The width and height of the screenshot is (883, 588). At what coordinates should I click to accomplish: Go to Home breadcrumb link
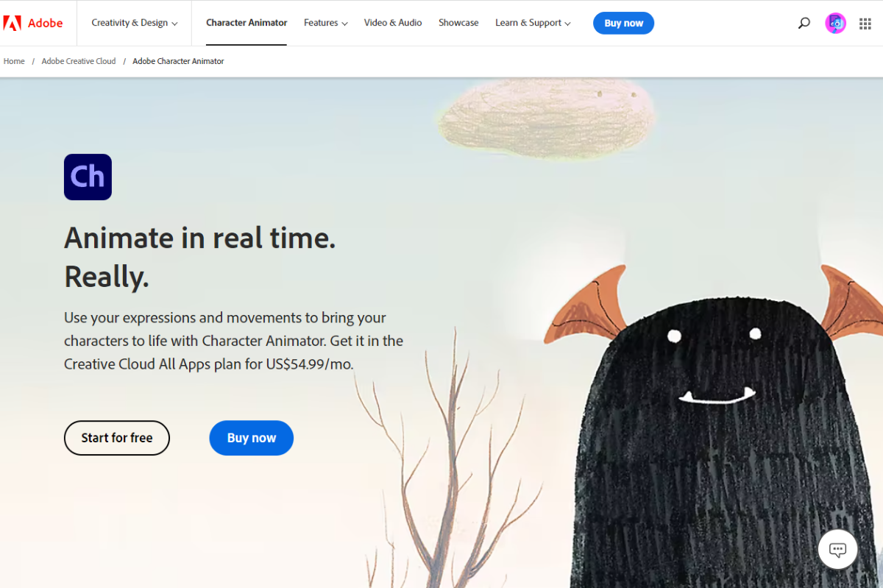pyautogui.click(x=14, y=61)
